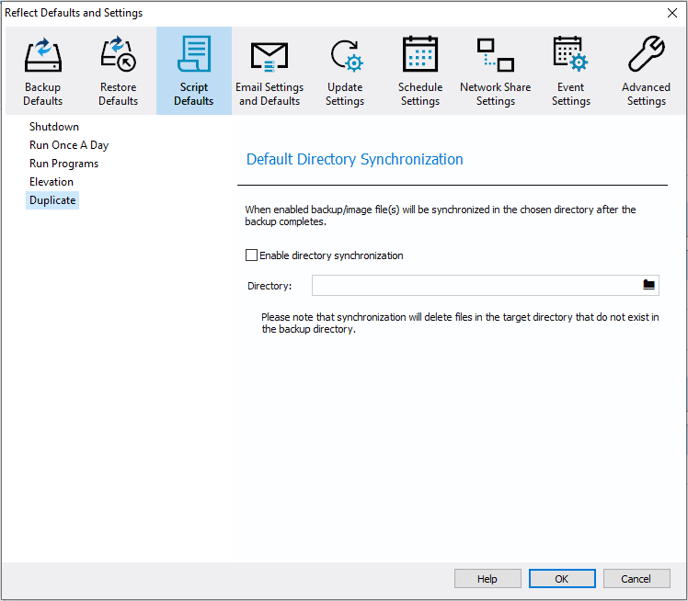Viewport: 688px width, 601px height.
Task: Open the Backup Defaults section
Action: point(43,70)
